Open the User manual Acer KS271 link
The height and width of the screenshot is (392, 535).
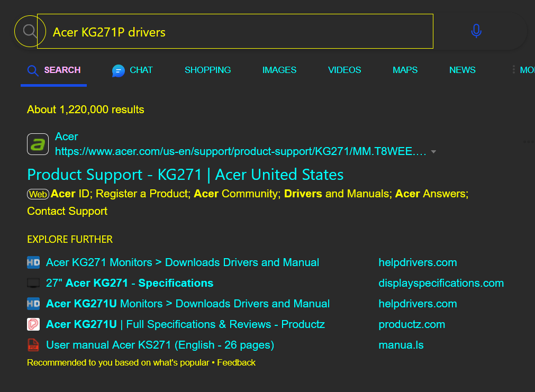(x=160, y=344)
